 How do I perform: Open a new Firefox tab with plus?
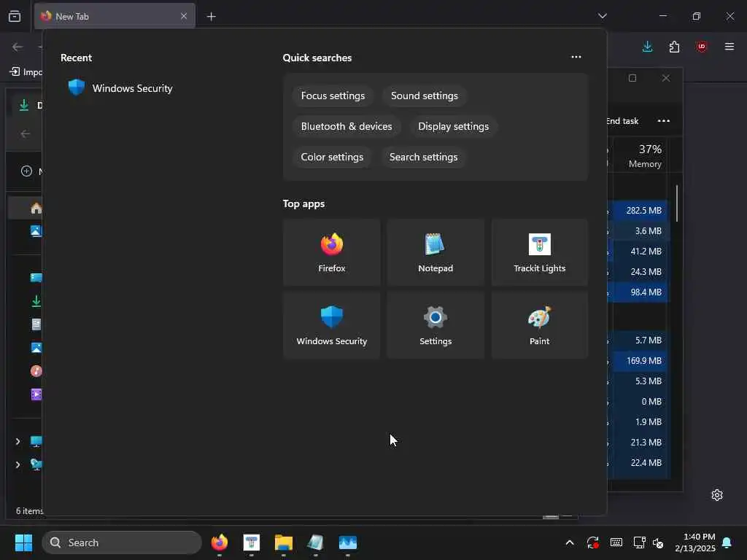pos(211,17)
